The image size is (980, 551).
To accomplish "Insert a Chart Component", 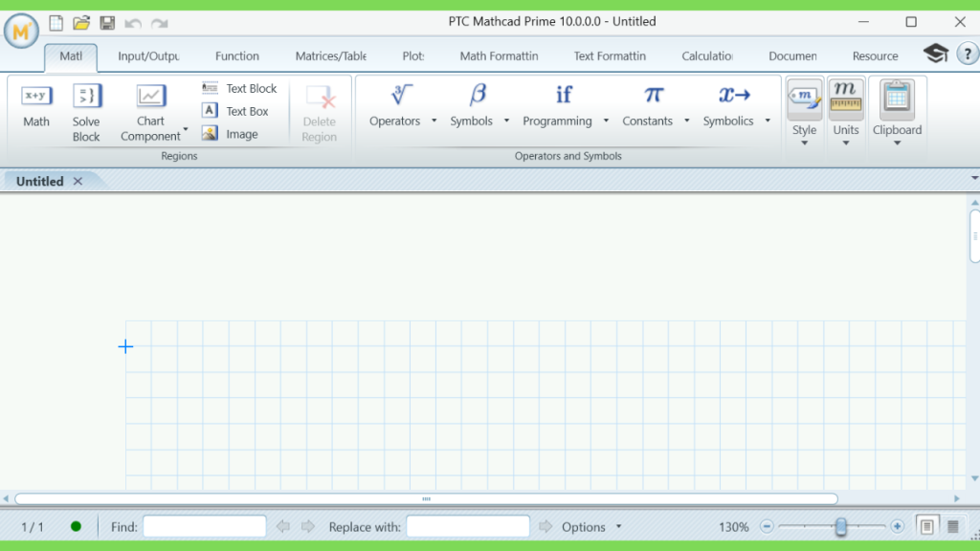I will click(x=150, y=113).
